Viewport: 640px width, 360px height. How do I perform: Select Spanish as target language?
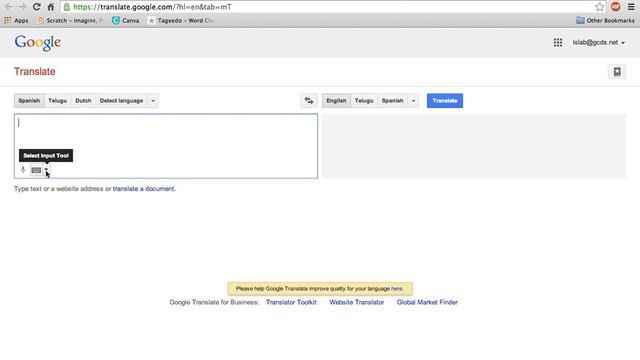393,101
